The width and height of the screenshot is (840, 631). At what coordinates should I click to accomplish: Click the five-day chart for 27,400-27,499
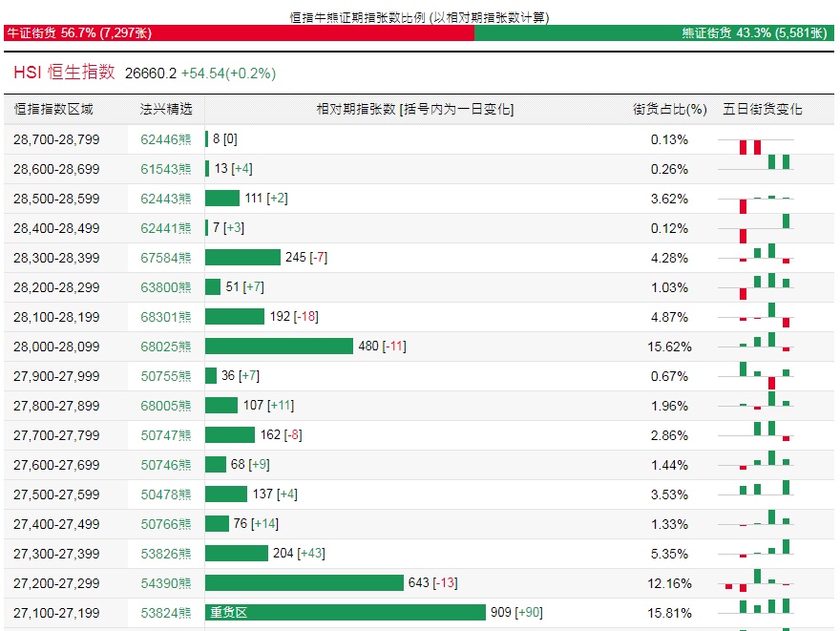click(x=755, y=518)
